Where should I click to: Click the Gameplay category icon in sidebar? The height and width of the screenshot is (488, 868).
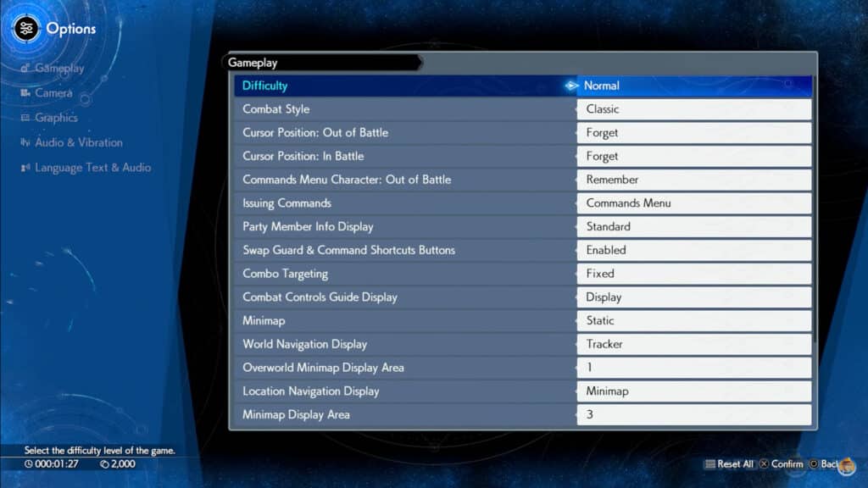pos(25,68)
